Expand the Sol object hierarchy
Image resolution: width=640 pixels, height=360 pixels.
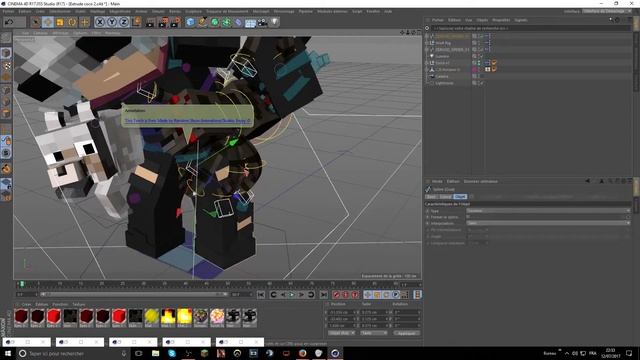pyautogui.click(x=427, y=63)
